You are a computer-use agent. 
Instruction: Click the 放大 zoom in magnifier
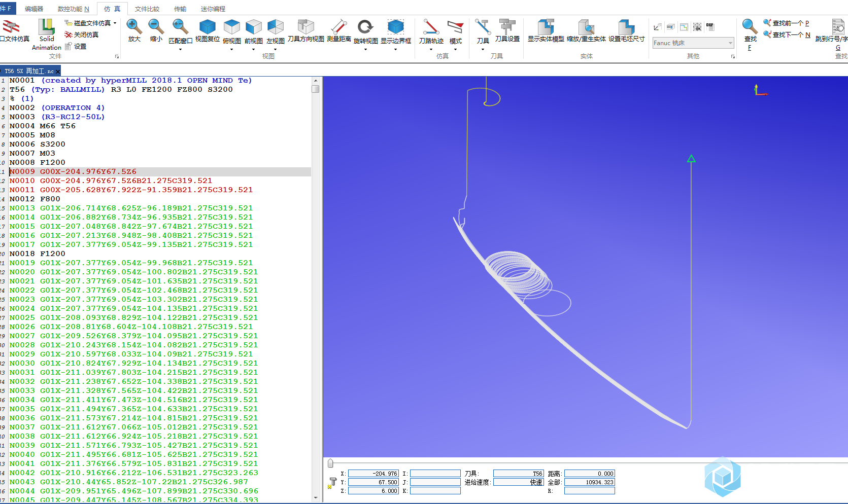134,26
